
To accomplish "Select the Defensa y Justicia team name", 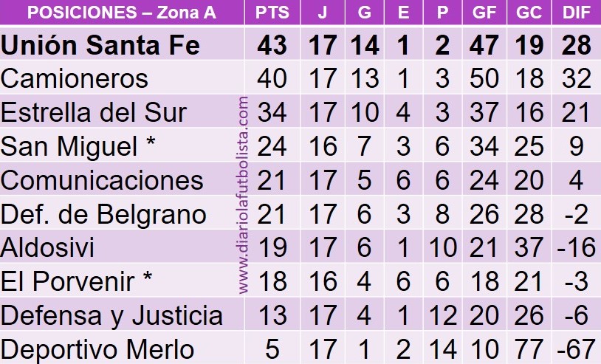I will tap(111, 315).
